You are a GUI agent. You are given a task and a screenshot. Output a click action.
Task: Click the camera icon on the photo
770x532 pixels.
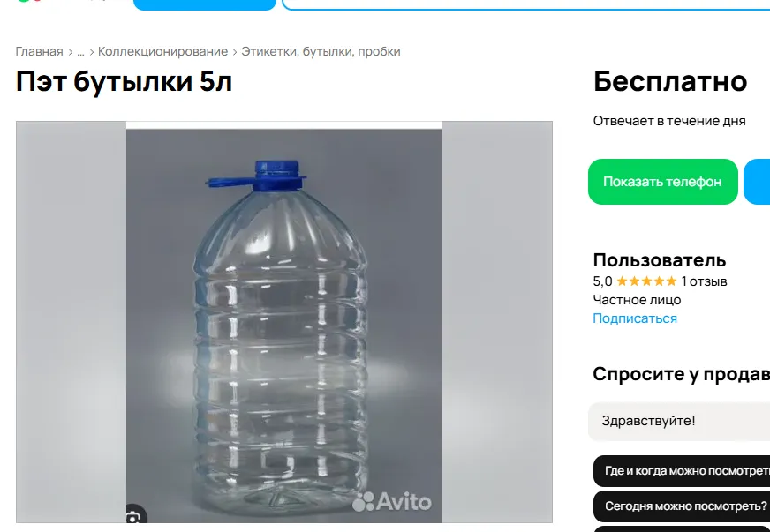point(133,515)
